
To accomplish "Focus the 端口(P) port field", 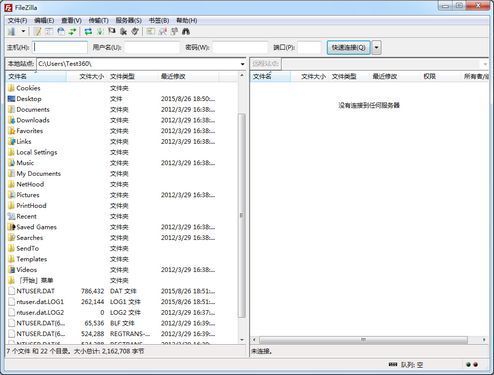I will coord(309,47).
